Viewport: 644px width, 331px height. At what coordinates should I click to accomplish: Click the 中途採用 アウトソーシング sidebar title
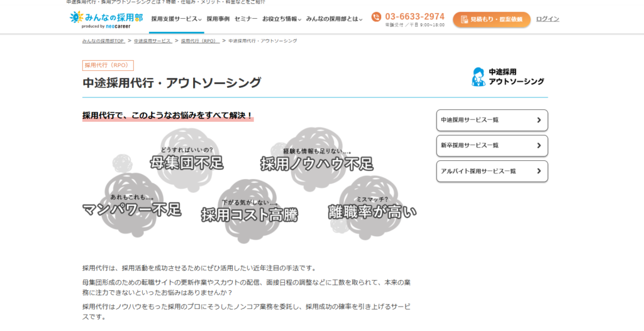click(516, 77)
